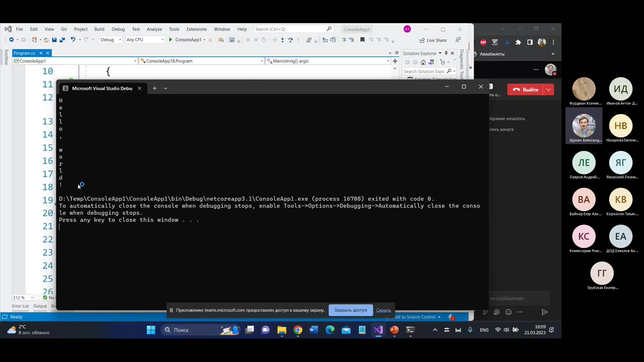Toggle Solution Explorer auto-hide pin

tap(446, 53)
